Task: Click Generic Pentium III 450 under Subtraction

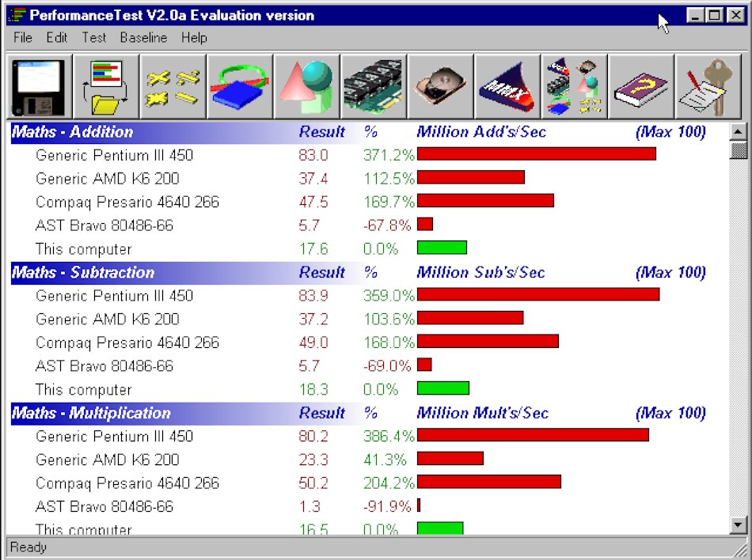Action: click(x=114, y=296)
